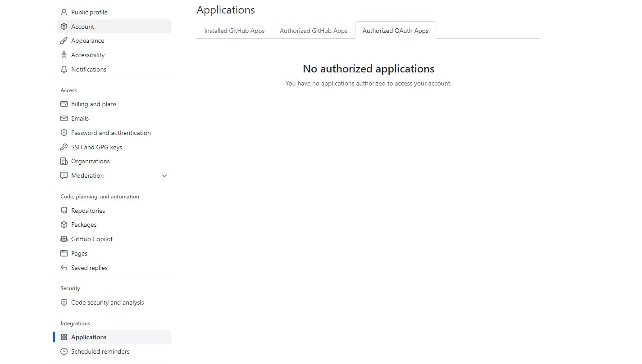The width and height of the screenshot is (642, 364).
Task: Click the Copilot icon in the sidebar
Action: [64, 238]
